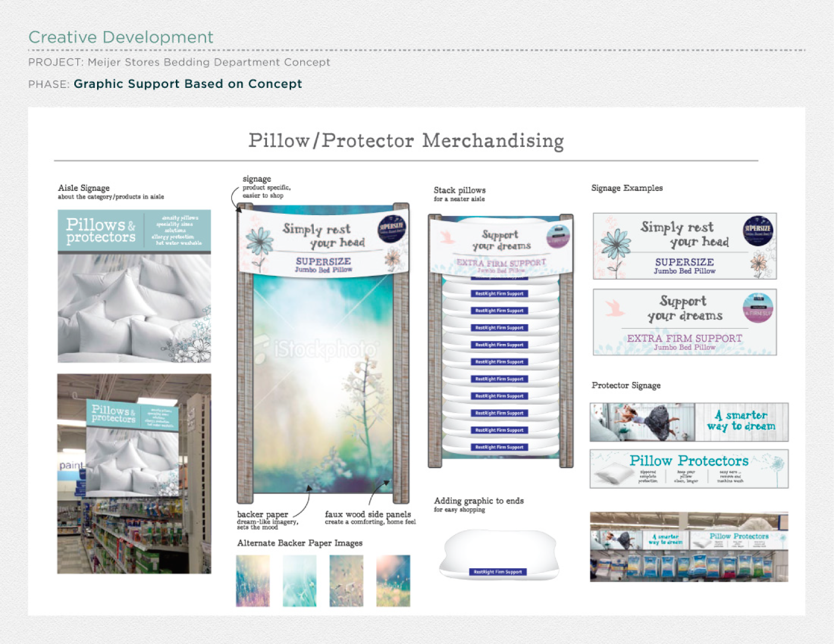Viewport: 834px width, 644px height.
Task: Click the pink bird on Signage Examples sign
Action: pyautogui.click(x=615, y=308)
